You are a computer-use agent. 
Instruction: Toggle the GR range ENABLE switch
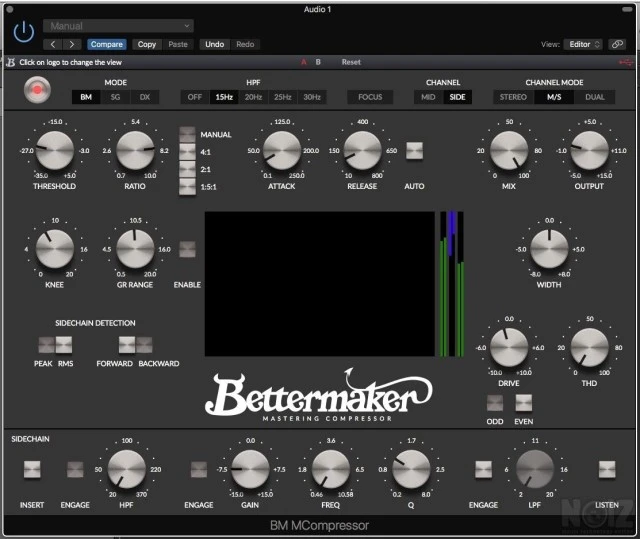point(187,249)
